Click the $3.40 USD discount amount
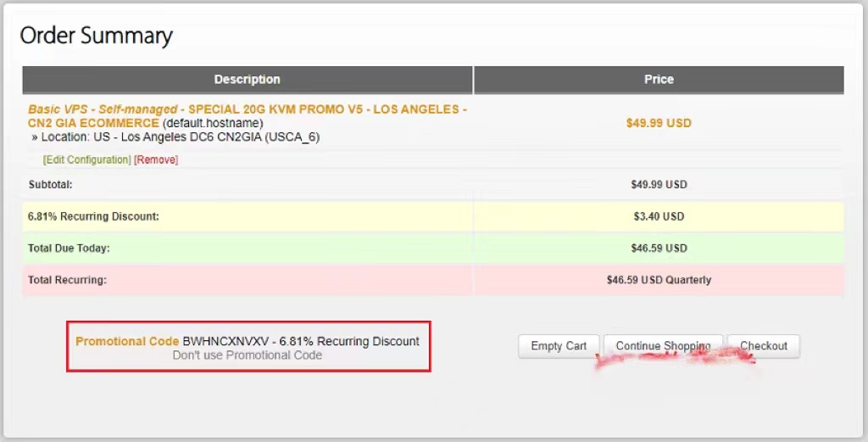The image size is (868, 442). [659, 216]
